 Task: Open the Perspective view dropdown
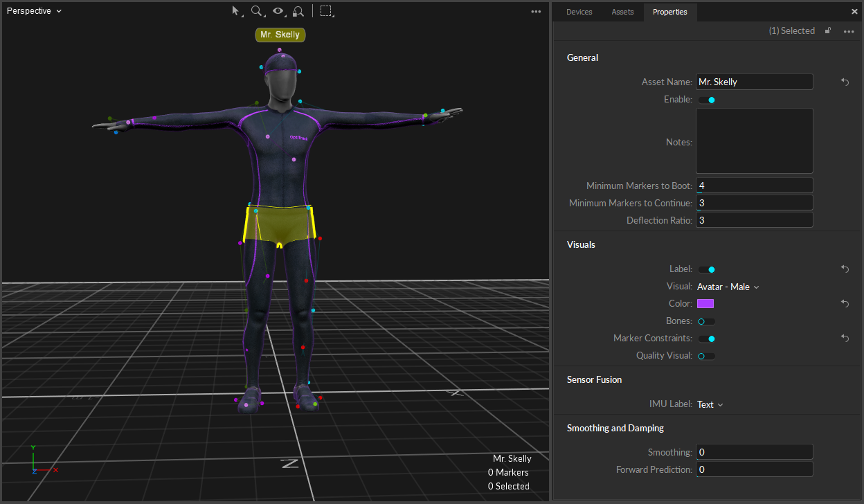[34, 11]
